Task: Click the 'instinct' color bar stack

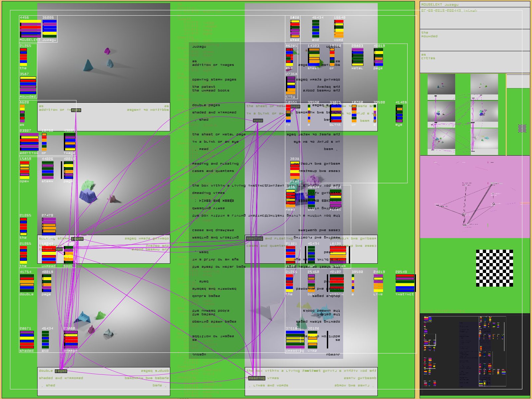Action: (405, 283)
